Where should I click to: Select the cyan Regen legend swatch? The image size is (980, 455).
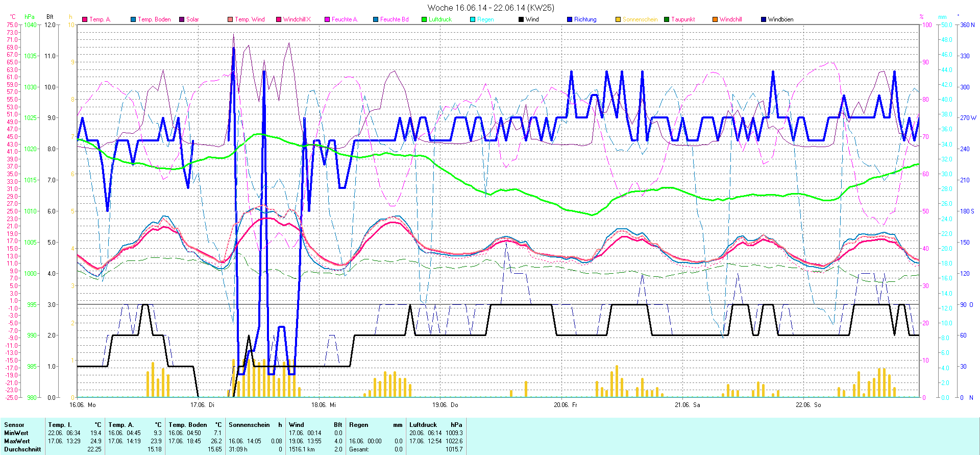click(473, 19)
